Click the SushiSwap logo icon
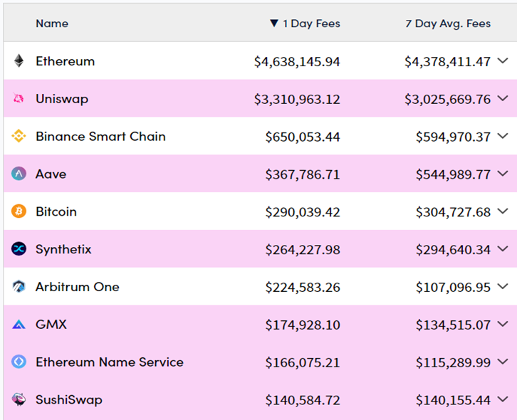517x420 pixels. [19, 399]
